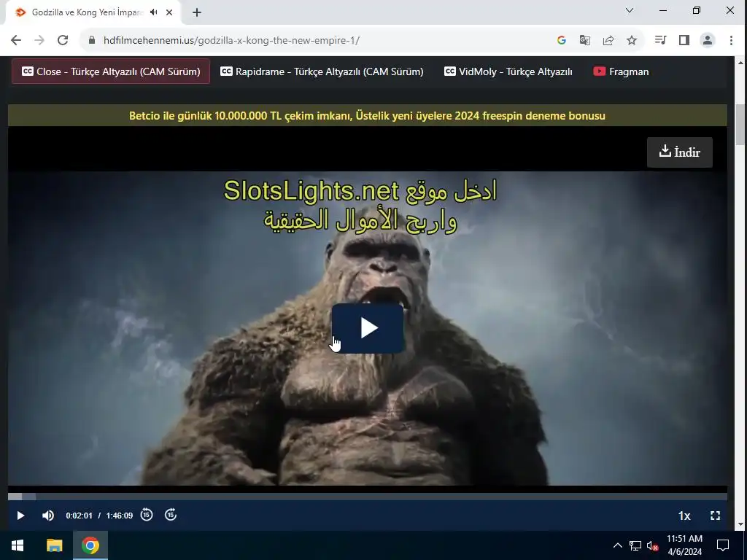Image resolution: width=747 pixels, height=560 pixels.
Task: Close the Godzilla ve Kong tab
Action: 169,12
